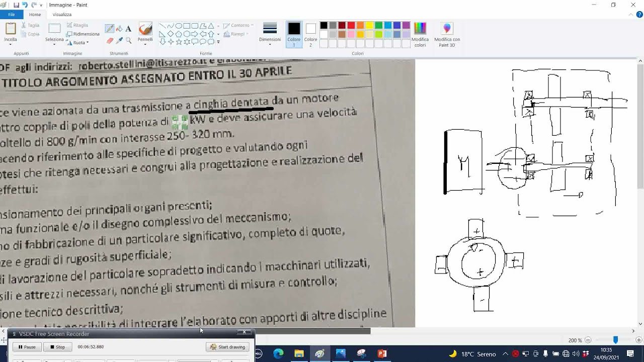This screenshot has width=644, height=362.
Task: Pick the green color swatch
Action: [x=378, y=26]
